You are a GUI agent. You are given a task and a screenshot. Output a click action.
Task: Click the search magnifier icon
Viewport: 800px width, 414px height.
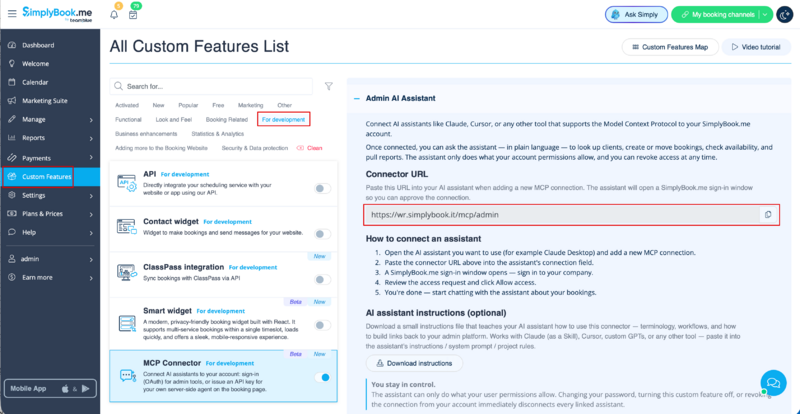tap(118, 86)
